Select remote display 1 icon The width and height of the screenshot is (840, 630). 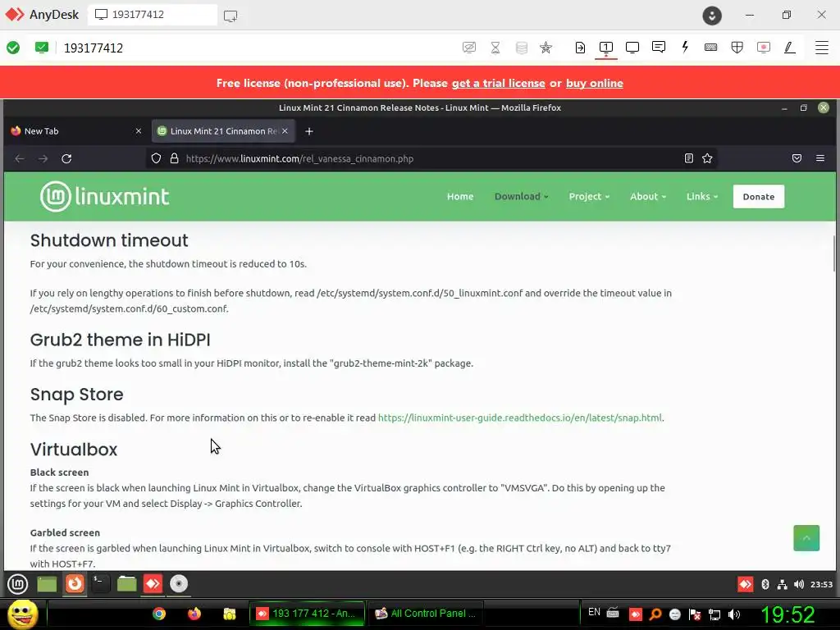click(606, 48)
